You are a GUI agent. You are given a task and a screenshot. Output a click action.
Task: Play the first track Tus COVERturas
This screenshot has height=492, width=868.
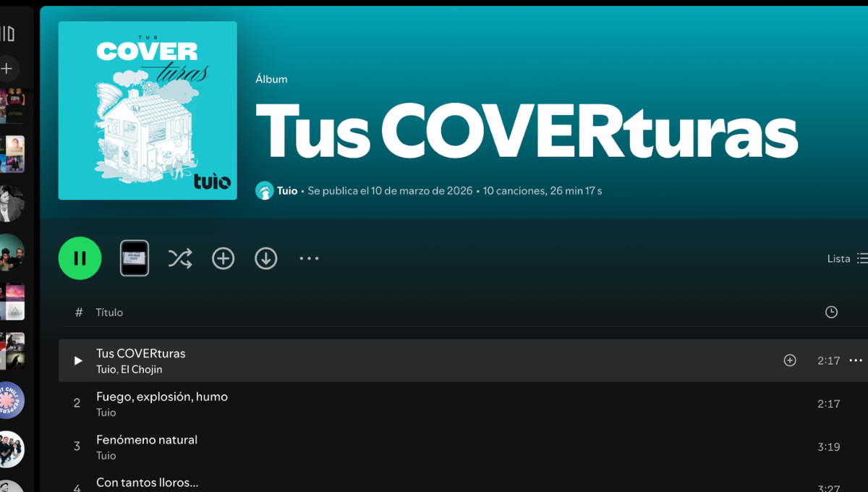78,360
